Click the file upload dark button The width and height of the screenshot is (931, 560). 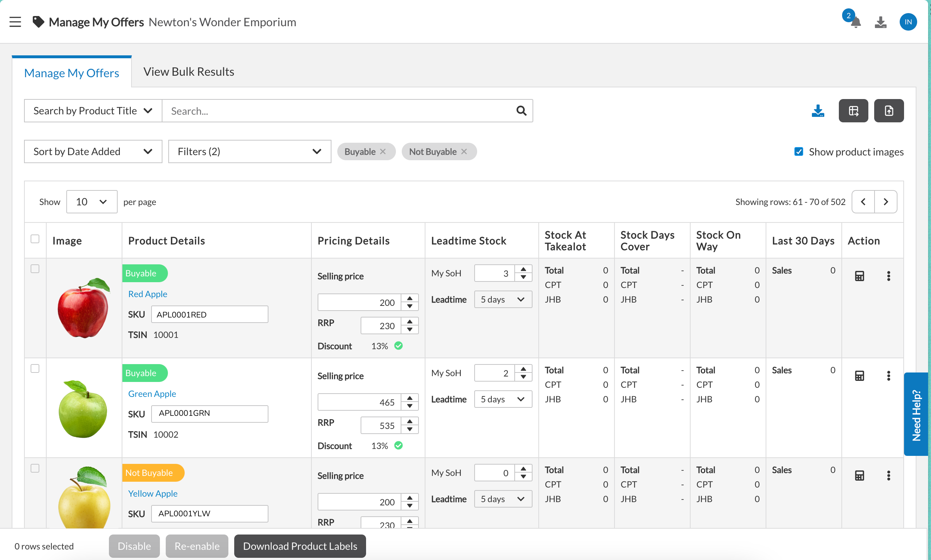888,111
